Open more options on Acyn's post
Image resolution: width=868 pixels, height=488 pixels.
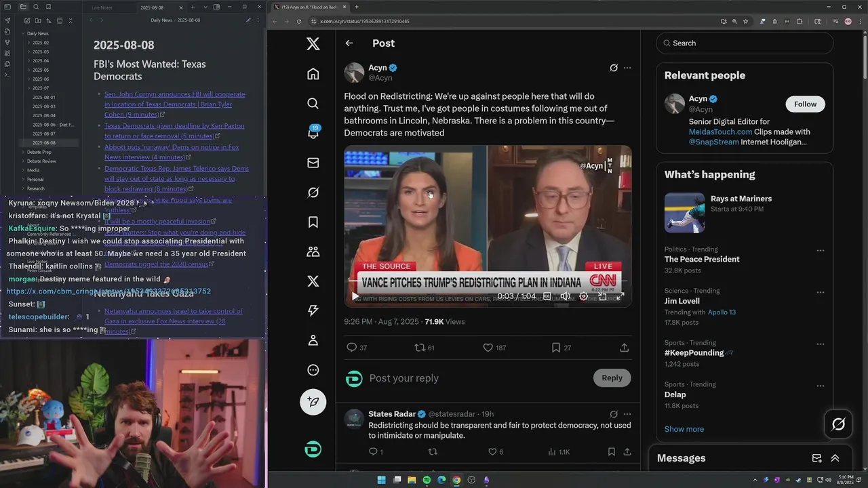click(x=627, y=68)
